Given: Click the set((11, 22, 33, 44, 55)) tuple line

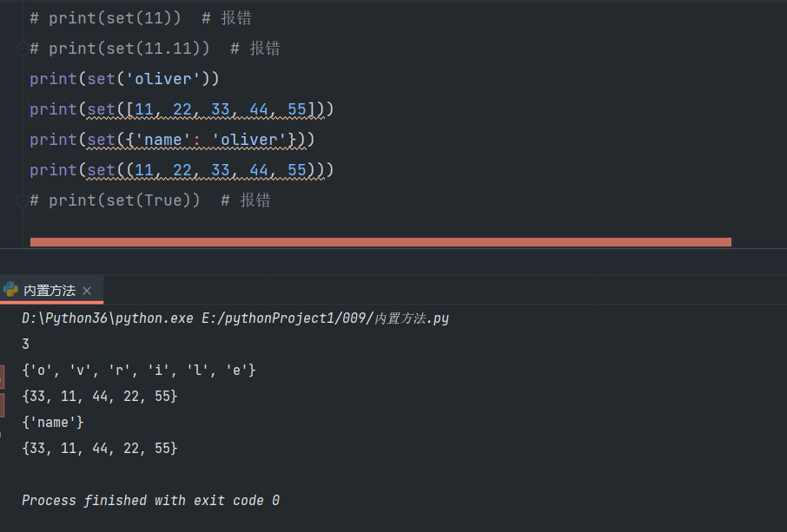Looking at the screenshot, I should [x=182, y=170].
